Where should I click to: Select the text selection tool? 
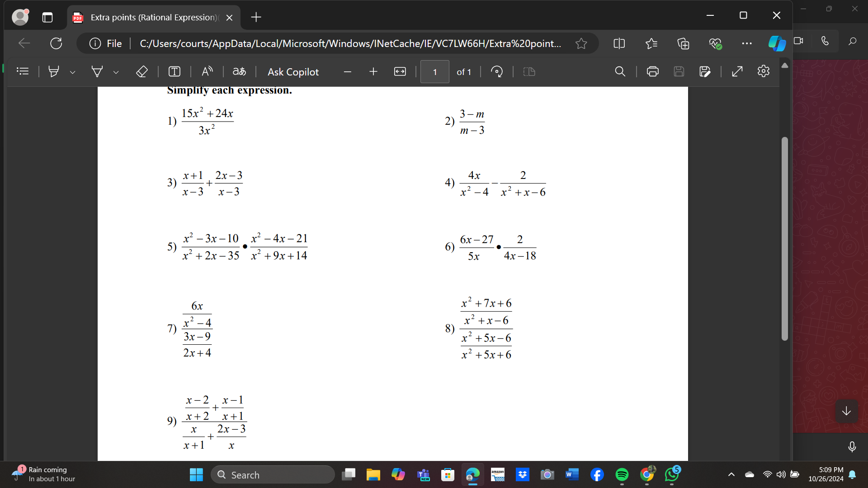[x=174, y=71]
